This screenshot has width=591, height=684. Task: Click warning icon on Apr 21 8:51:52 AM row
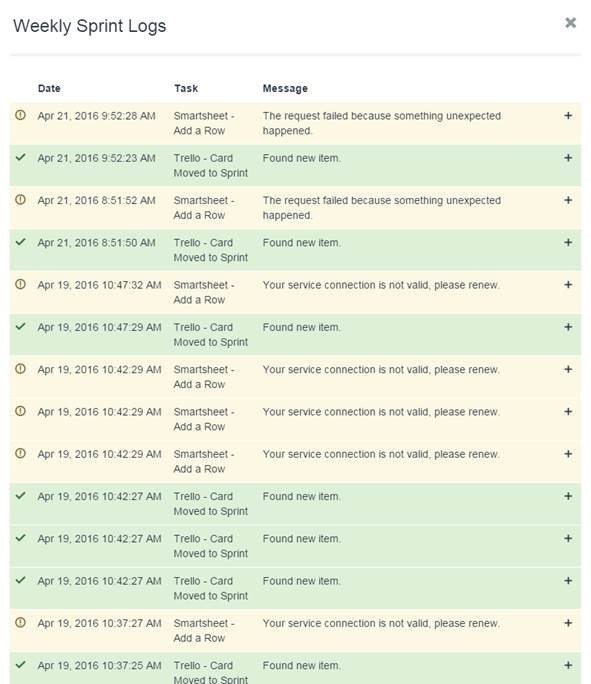(20, 200)
